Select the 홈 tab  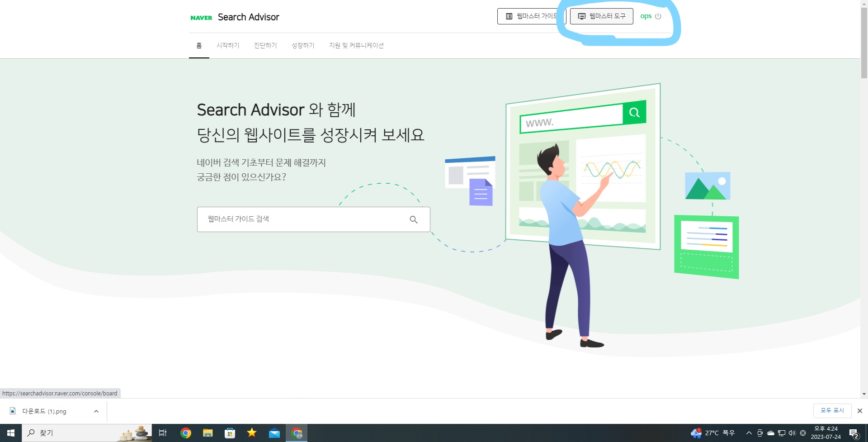[199, 45]
